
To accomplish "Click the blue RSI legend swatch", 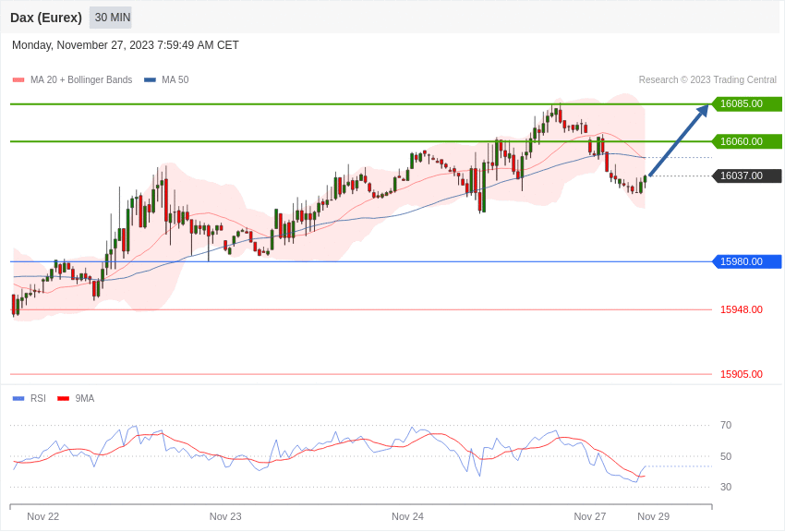I will (x=18, y=399).
